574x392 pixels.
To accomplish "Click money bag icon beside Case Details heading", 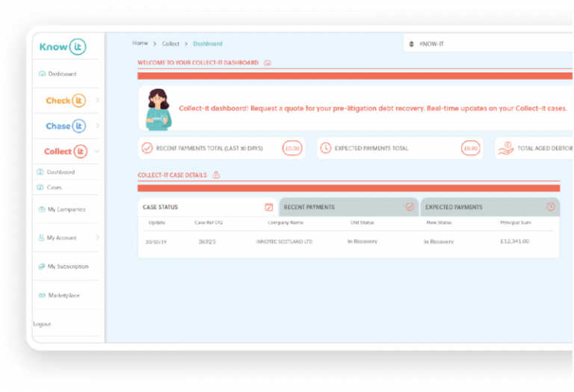I will (216, 175).
